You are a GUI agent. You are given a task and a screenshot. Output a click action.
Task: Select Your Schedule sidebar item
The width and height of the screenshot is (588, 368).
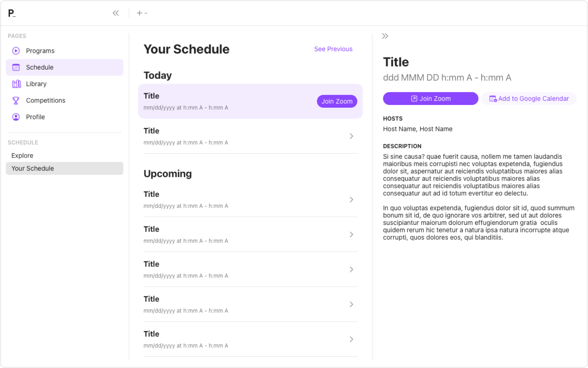pyautogui.click(x=65, y=168)
